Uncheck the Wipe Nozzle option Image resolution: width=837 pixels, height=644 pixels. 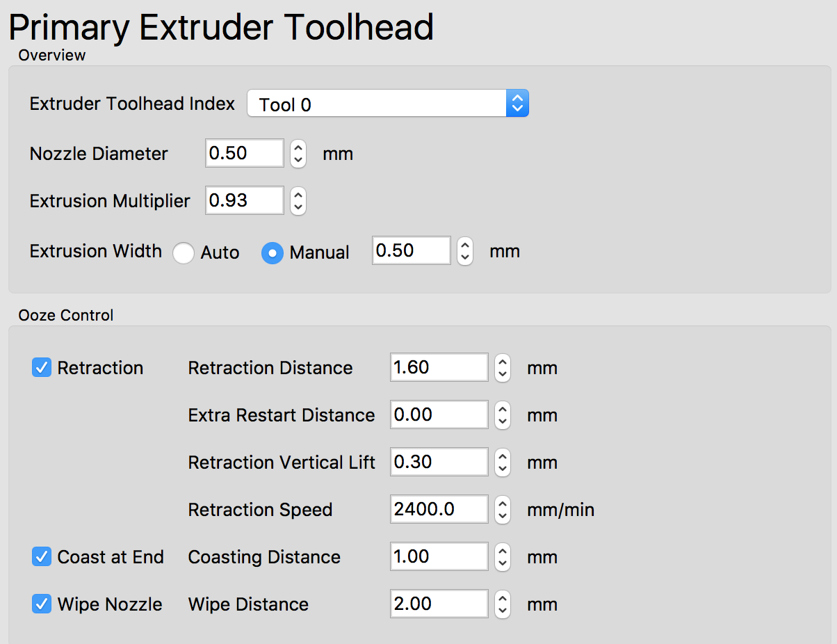point(42,604)
